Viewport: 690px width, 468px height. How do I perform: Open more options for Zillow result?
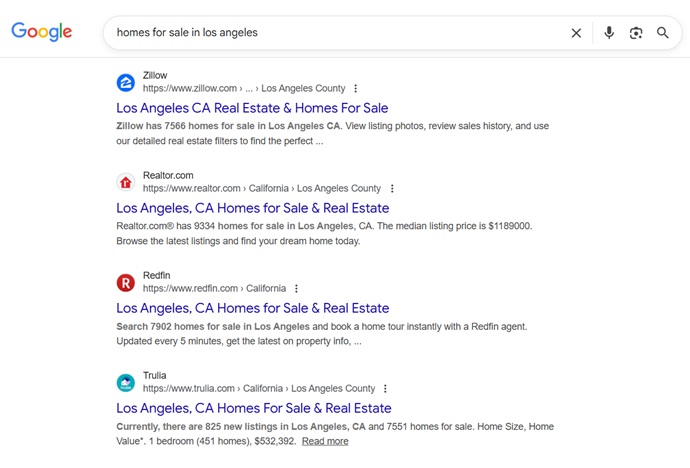click(x=356, y=89)
